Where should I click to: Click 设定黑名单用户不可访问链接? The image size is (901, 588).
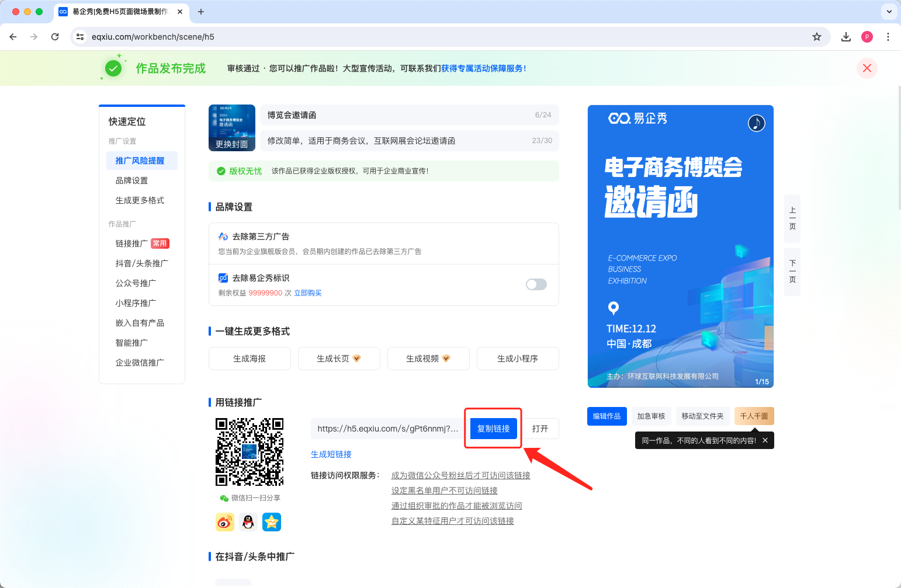point(445,490)
